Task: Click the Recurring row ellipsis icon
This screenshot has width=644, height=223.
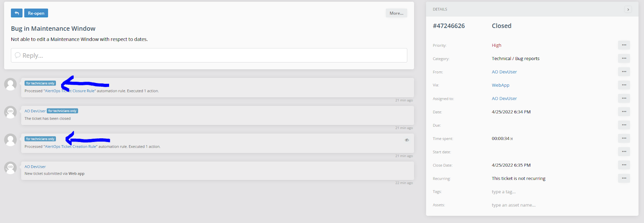Action: click(624, 178)
